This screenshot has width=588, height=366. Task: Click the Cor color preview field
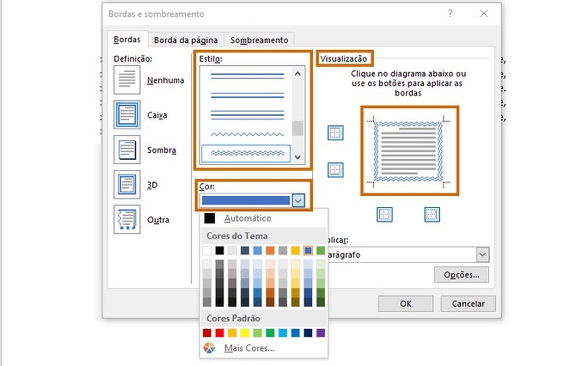point(246,201)
